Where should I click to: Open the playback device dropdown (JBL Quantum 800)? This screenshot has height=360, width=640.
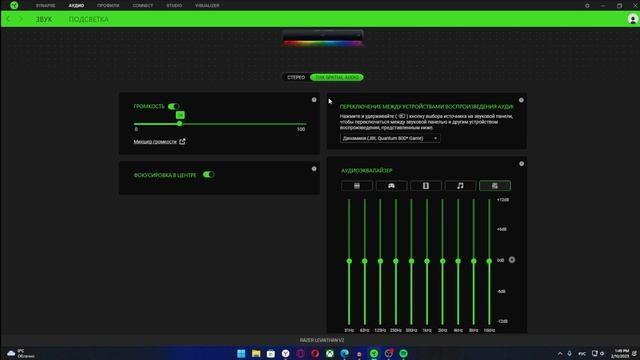(390, 138)
